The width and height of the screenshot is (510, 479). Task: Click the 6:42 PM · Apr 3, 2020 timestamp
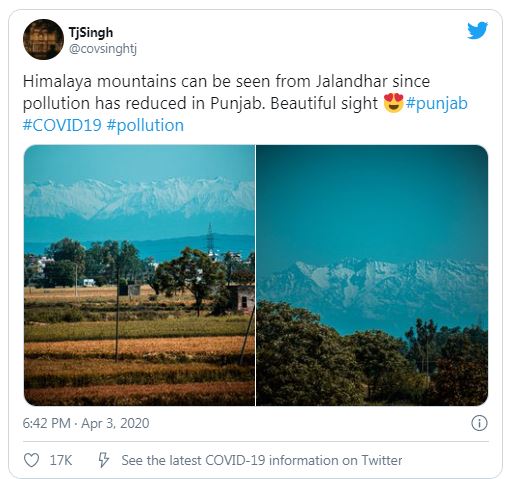(x=86, y=423)
